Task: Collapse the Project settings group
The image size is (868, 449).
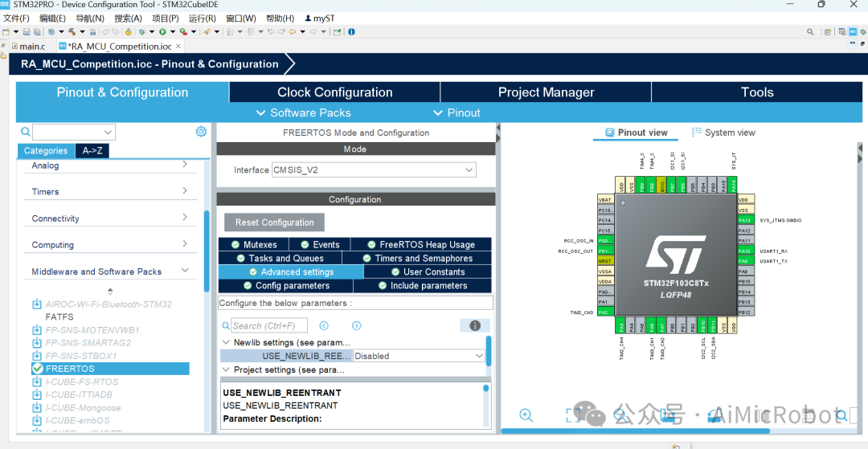Action: click(226, 369)
